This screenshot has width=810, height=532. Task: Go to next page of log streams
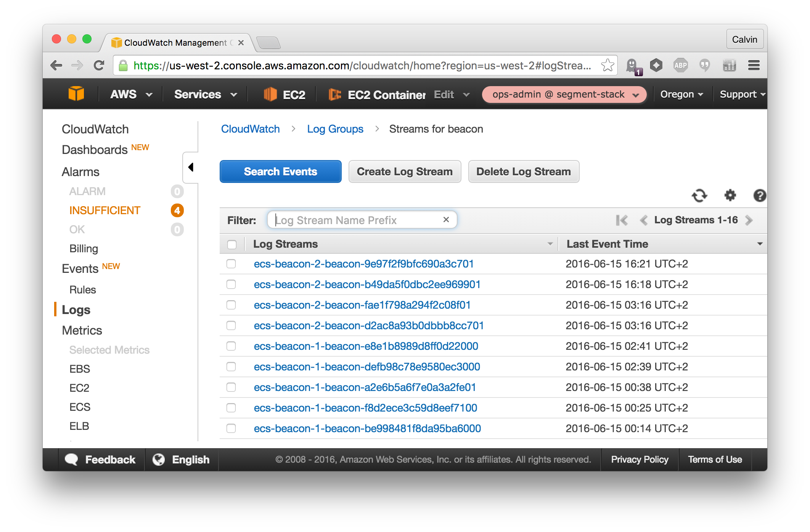[749, 220]
